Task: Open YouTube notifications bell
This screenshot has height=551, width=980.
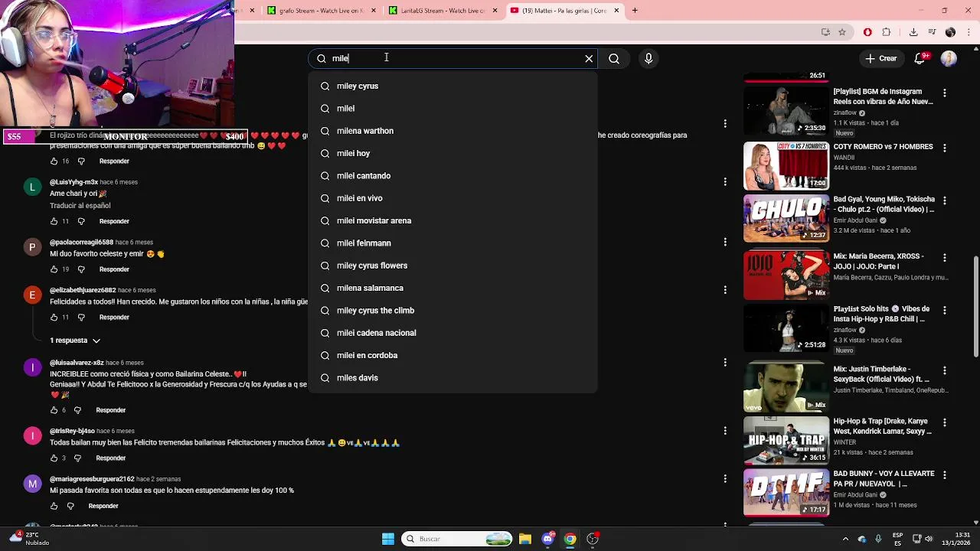Action: 921,58
